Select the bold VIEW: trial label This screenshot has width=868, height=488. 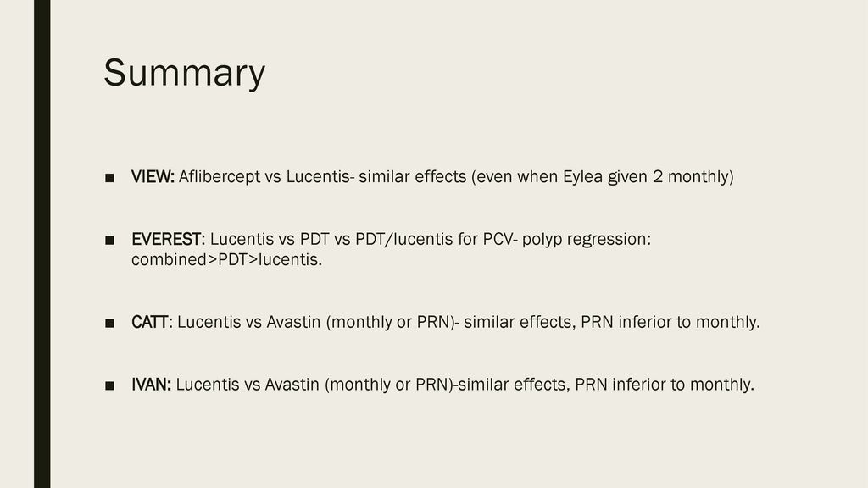coord(153,176)
